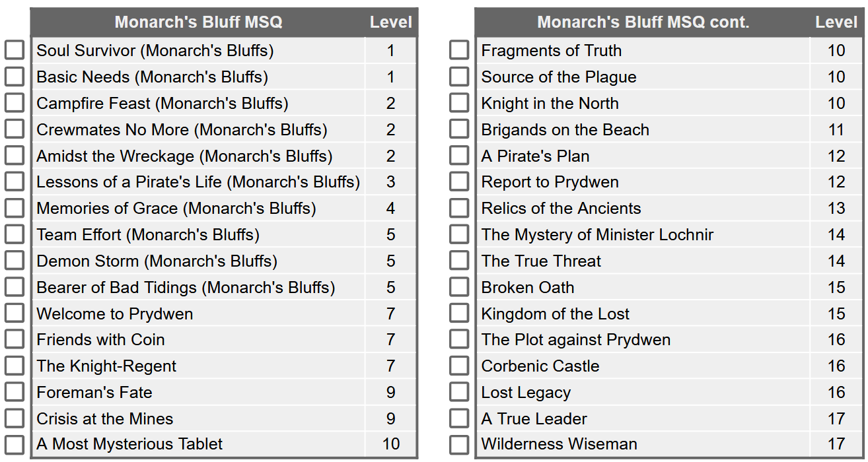The image size is (868, 462).
Task: Tick the checkbox for A Pirate's Plan
Action: coord(459,155)
